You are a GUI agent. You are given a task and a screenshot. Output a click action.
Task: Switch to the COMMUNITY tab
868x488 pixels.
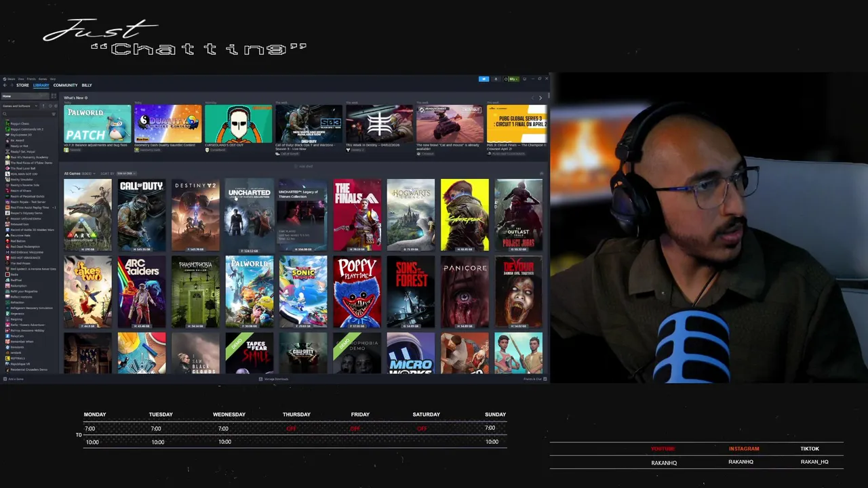(65, 85)
